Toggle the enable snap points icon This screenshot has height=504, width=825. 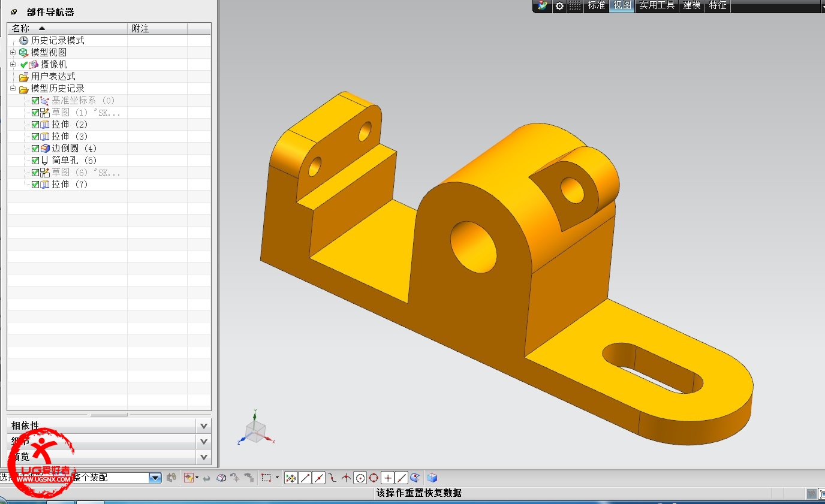tap(291, 478)
